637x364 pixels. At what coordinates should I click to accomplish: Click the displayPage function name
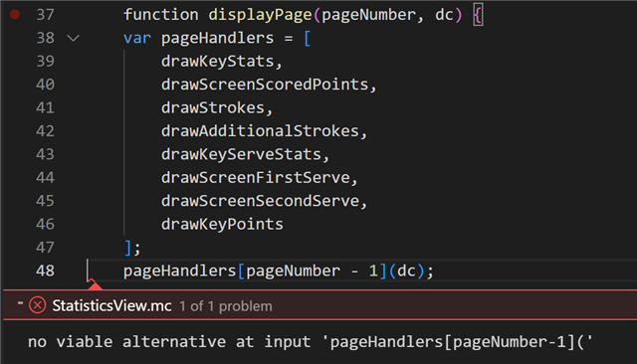pos(260,15)
